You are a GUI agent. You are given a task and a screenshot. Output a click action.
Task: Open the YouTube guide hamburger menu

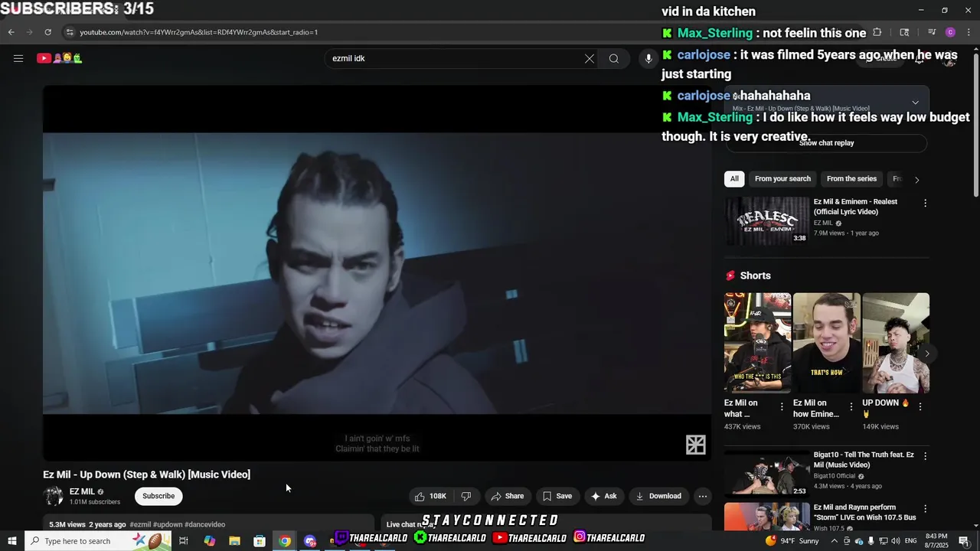(x=18, y=58)
